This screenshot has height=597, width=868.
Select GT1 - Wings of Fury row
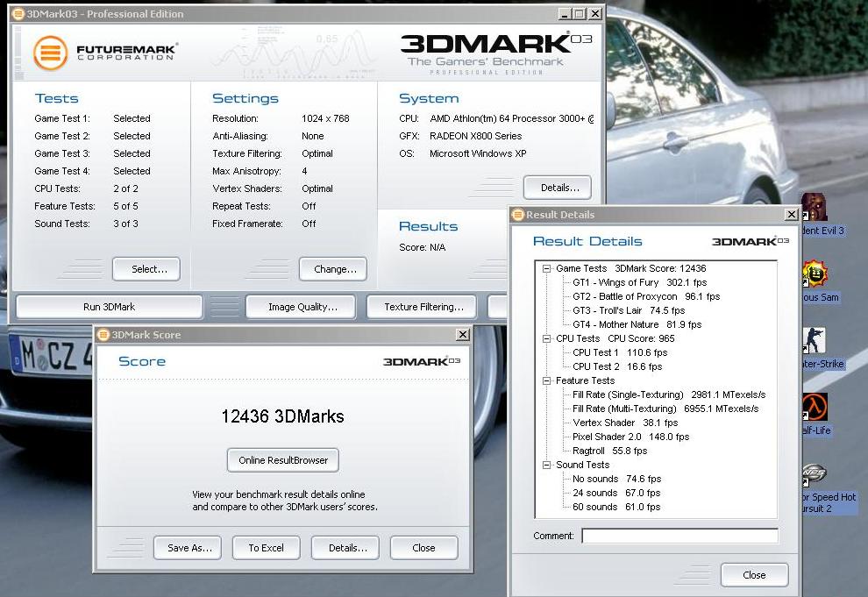(639, 283)
